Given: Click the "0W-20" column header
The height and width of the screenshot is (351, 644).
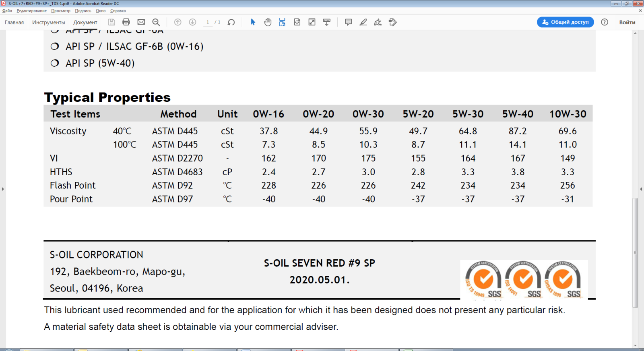Looking at the screenshot, I should (318, 114).
